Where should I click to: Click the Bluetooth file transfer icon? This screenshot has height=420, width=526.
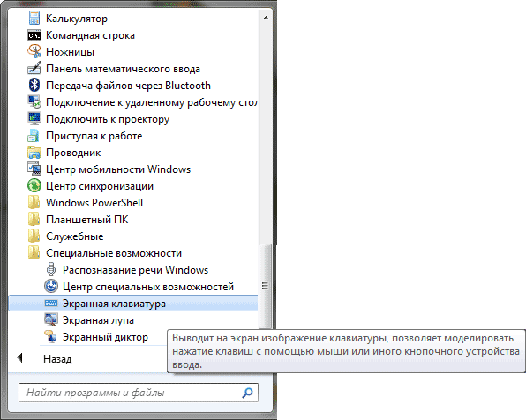tap(34, 86)
